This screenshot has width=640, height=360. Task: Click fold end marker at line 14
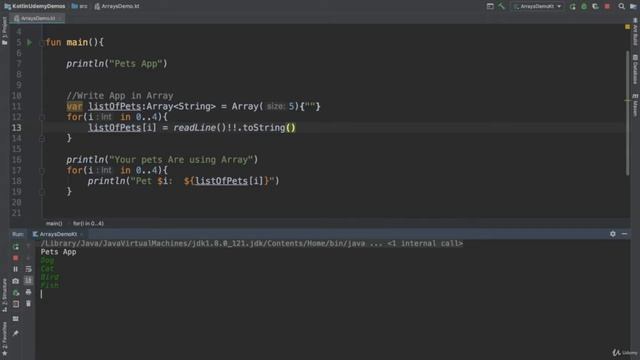pyautogui.click(x=42, y=138)
